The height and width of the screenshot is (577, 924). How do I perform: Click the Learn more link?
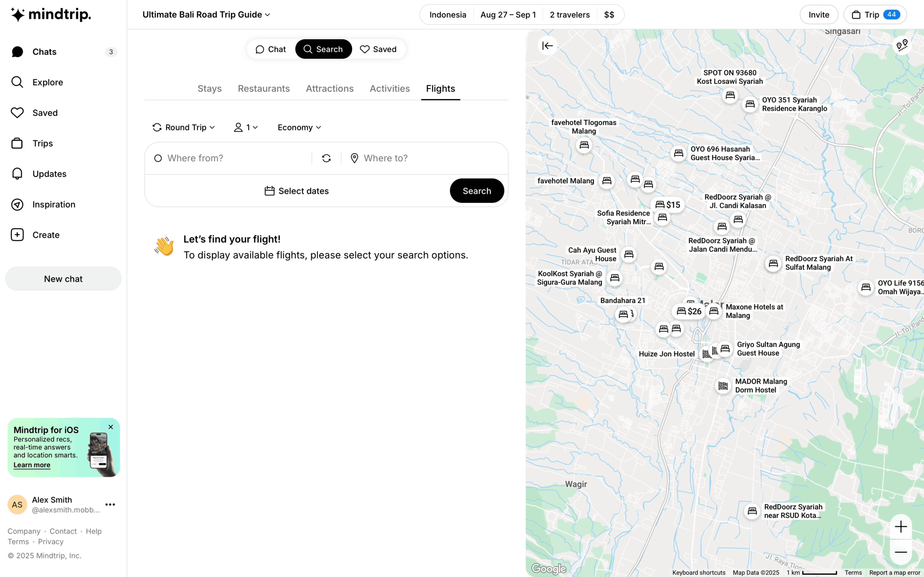click(x=32, y=465)
